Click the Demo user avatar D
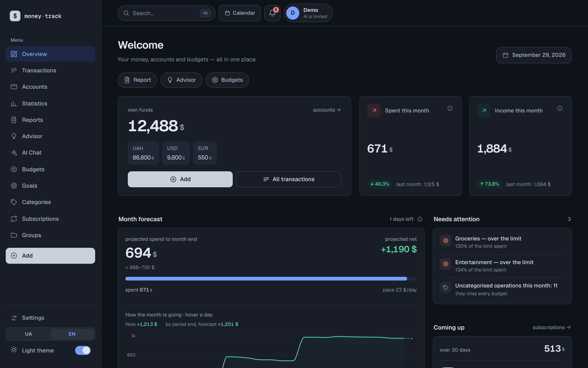Screen dimensions: 588x368 point(293,13)
